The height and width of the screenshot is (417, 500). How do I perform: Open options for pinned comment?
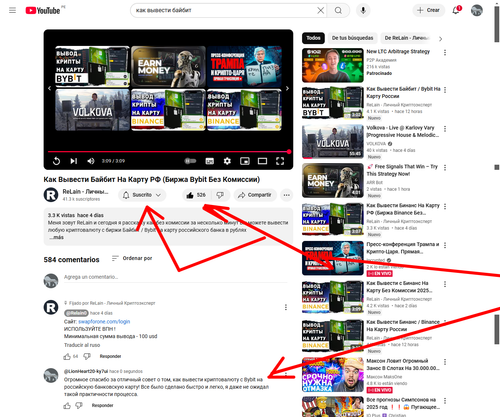(286, 307)
